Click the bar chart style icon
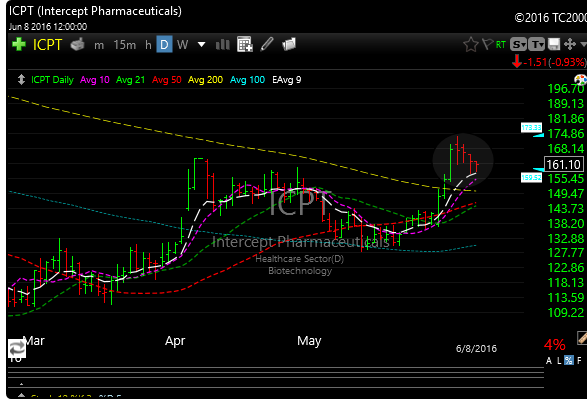The image size is (587, 399). (222, 45)
